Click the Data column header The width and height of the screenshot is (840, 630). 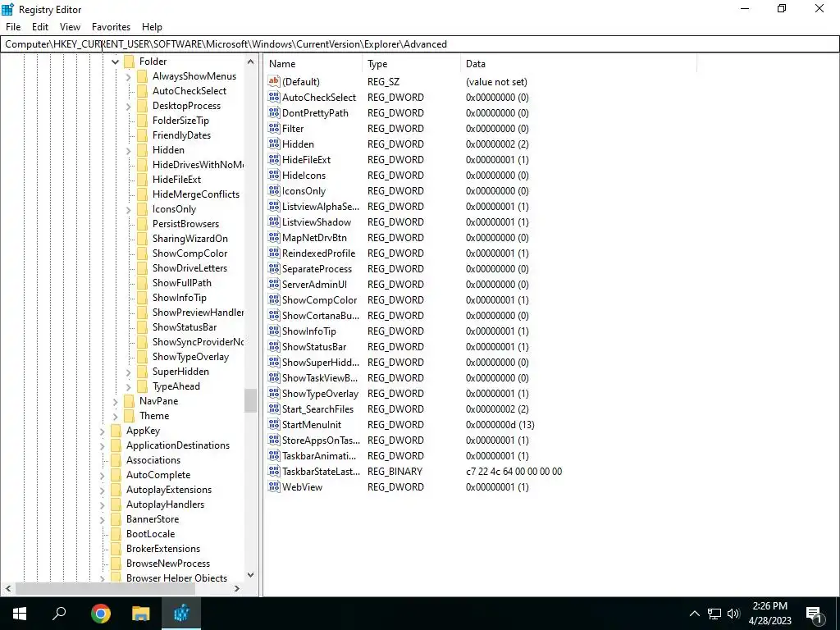tap(578, 64)
